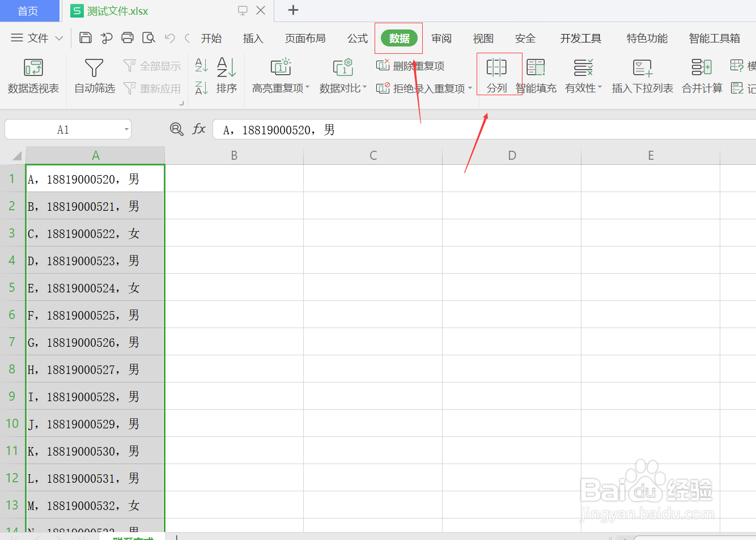Image resolution: width=756 pixels, height=540 pixels.
Task: Open the PivotTable (数据透视表) tool
Action: [33, 76]
